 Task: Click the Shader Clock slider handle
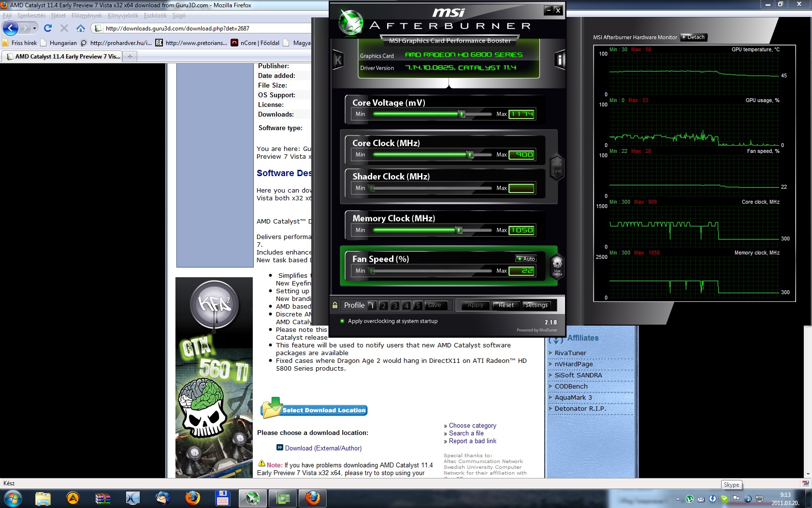point(372,188)
